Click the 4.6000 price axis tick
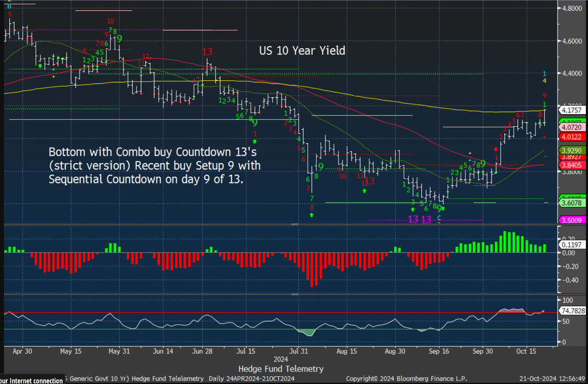Image resolution: width=588 pixels, height=384 pixels. coord(572,41)
